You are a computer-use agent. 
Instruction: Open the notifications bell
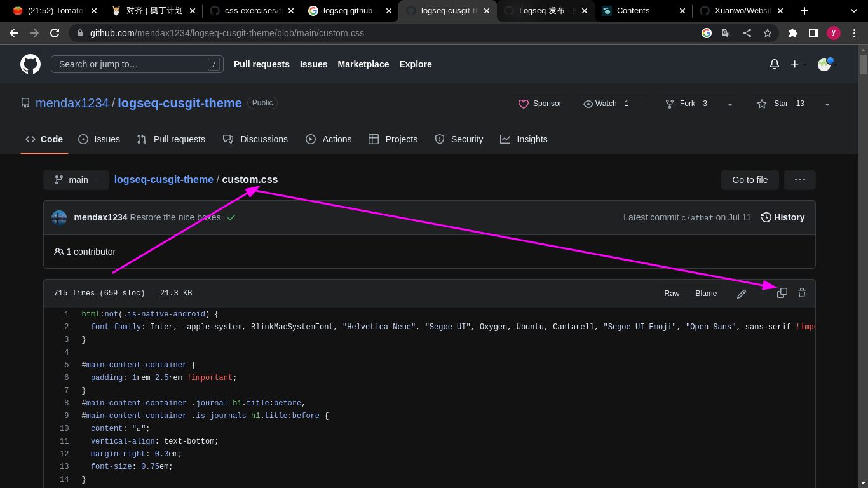click(x=775, y=64)
